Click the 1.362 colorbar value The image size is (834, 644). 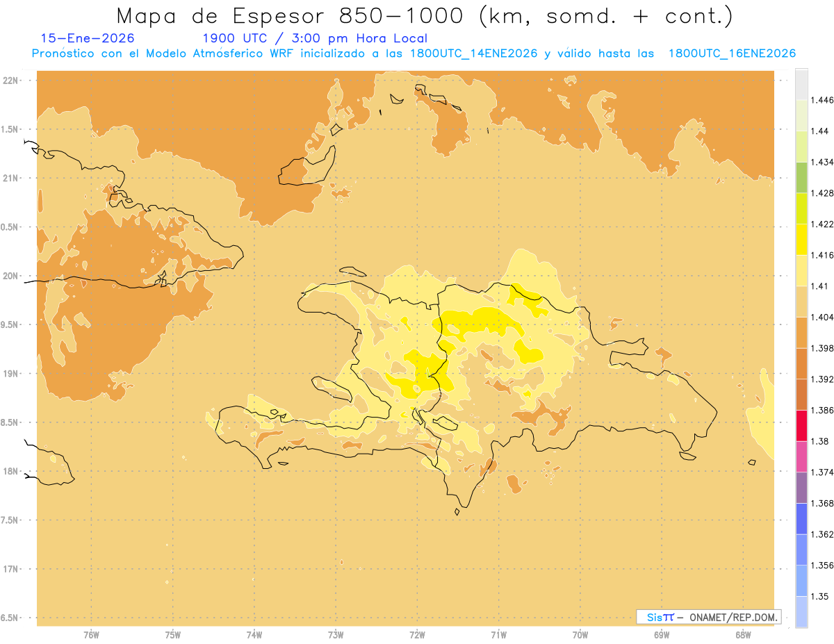822,534
